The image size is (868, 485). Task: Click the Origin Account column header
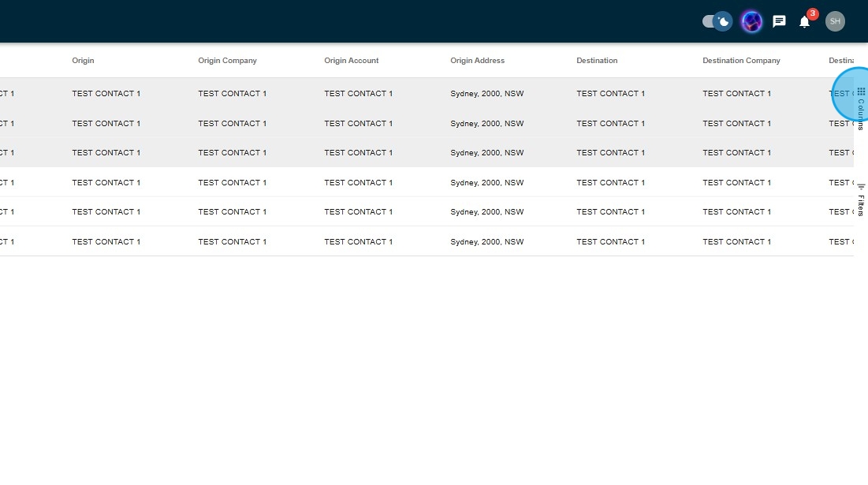click(x=351, y=61)
